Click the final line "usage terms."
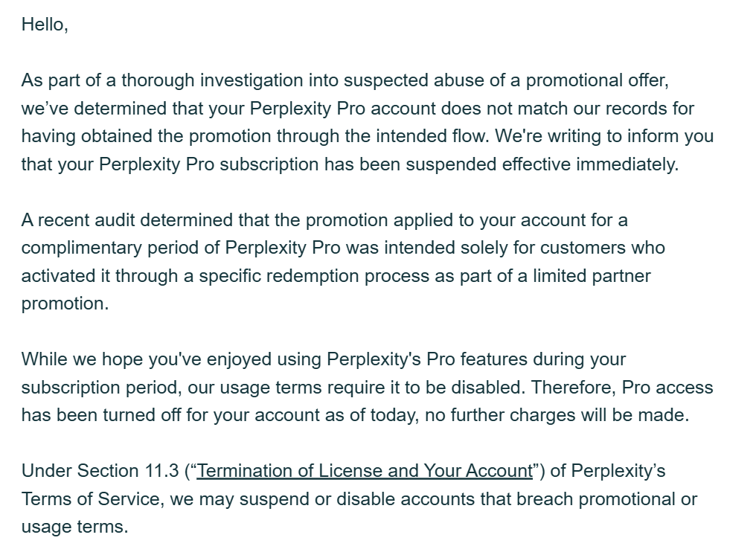The width and height of the screenshot is (756, 555). [74, 527]
